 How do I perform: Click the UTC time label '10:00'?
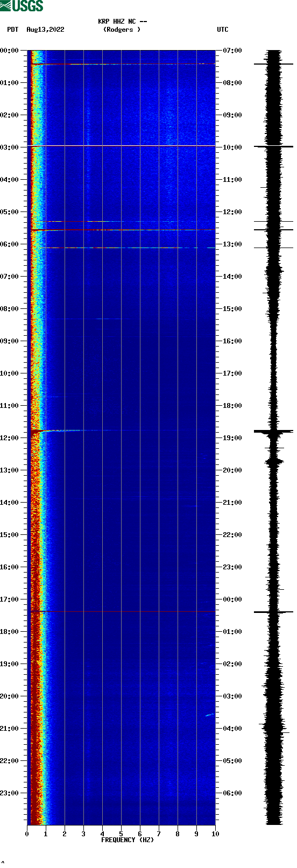click(232, 147)
